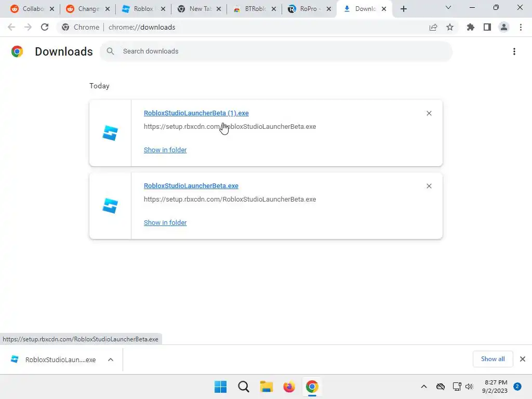Click the Chrome logo beside Downloads

click(17, 51)
